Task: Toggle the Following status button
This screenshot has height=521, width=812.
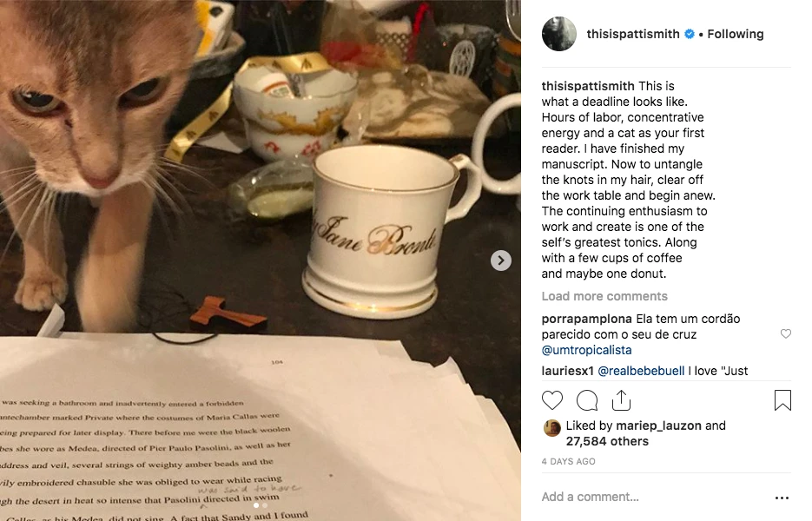Action: click(x=736, y=34)
